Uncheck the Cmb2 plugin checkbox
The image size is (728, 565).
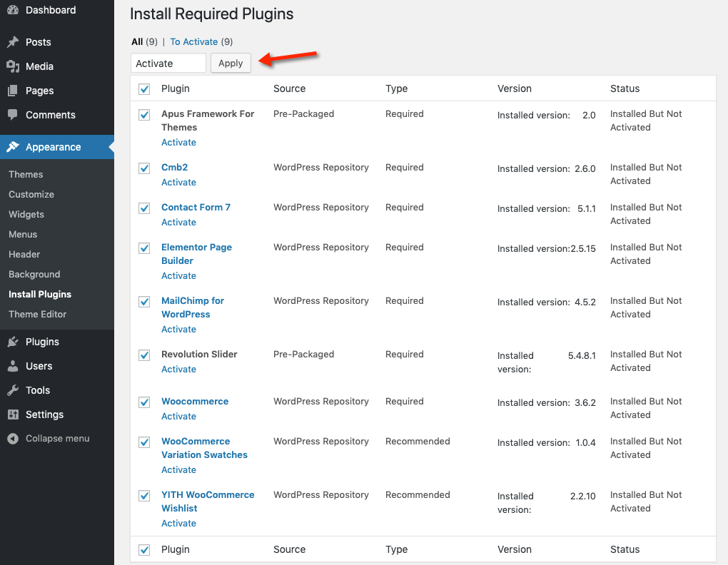click(144, 168)
